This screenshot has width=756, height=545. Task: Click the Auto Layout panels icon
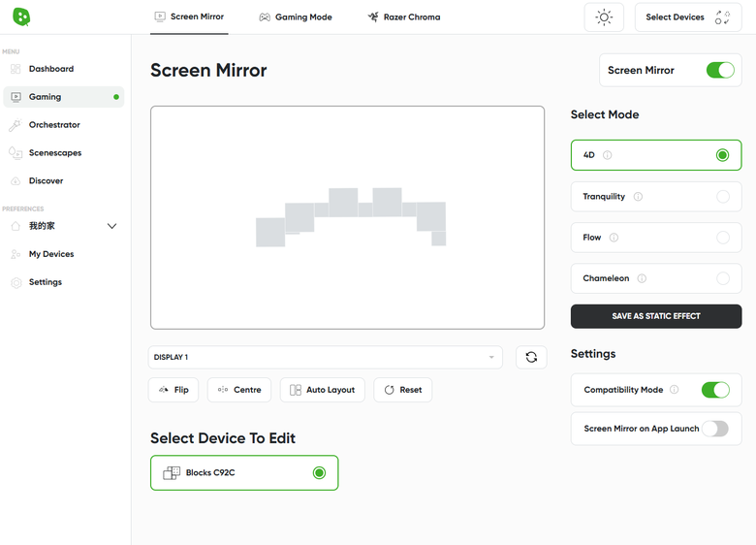point(295,390)
